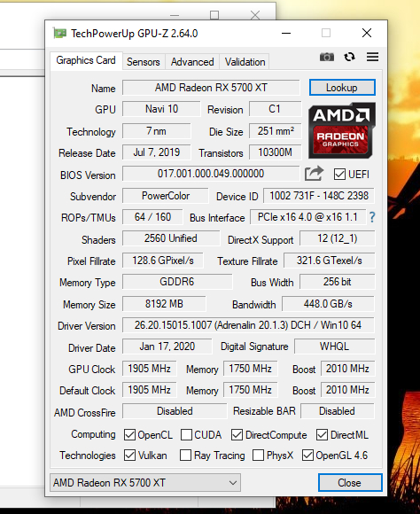The image size is (420, 514).
Task: Click the AMD Radeon Graphics logo
Action: point(342,130)
